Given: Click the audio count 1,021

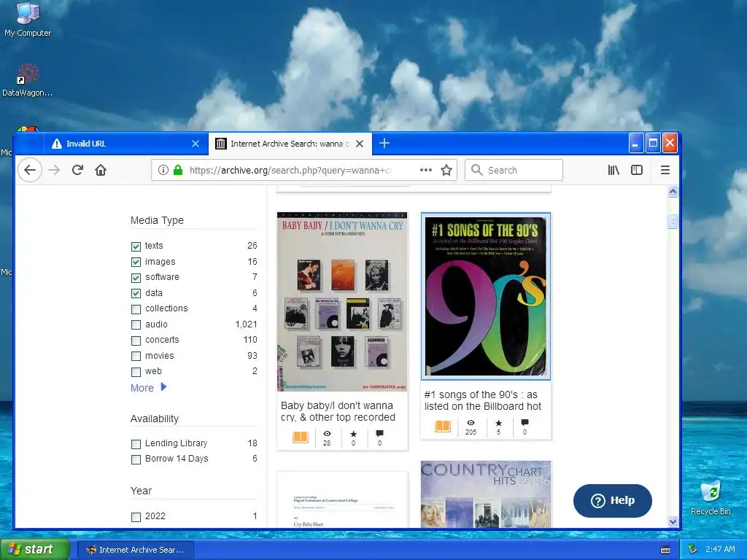Looking at the screenshot, I should (246, 324).
